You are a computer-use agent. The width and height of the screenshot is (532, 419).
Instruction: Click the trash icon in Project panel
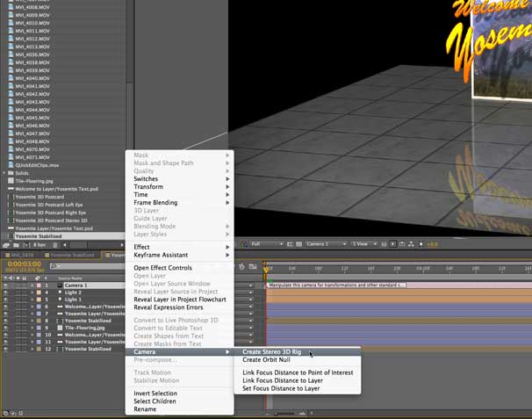(55, 245)
